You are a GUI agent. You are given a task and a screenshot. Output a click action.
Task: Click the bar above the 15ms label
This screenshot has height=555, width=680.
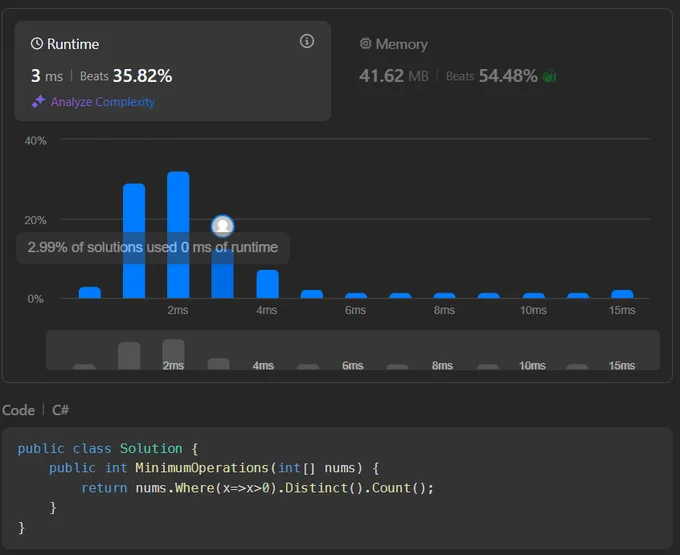pyautogui.click(x=622, y=294)
